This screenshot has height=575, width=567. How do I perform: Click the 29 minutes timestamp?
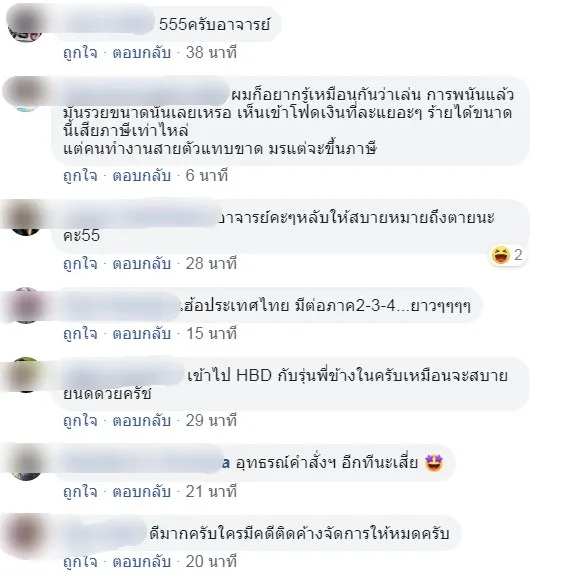click(x=211, y=421)
